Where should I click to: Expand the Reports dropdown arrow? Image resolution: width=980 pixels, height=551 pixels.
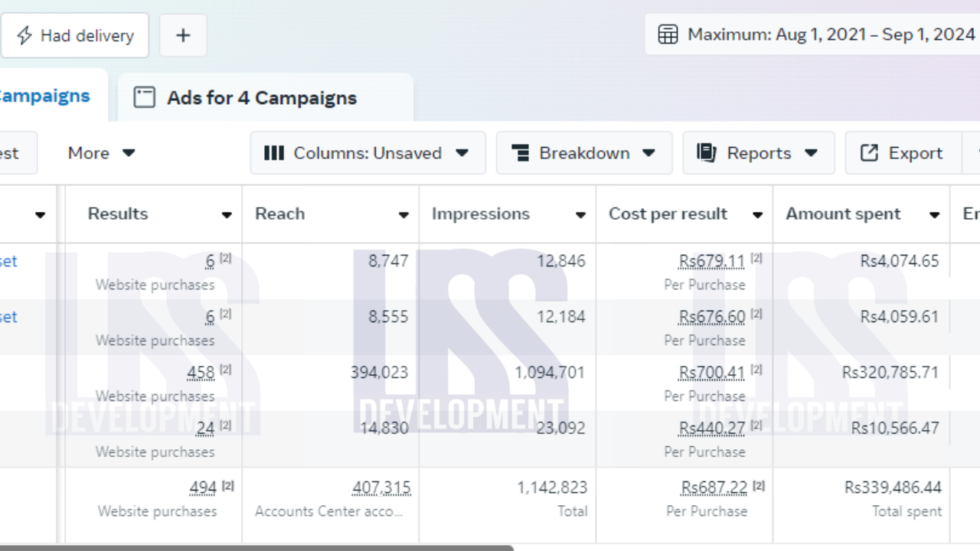[812, 153]
